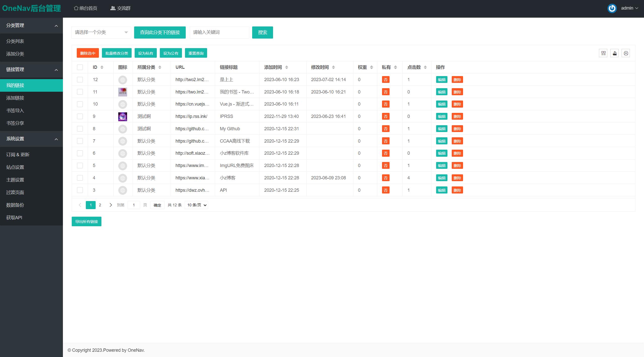644x357 pixels.
Task: Go to 站点设置 menu item
Action: [15, 167]
